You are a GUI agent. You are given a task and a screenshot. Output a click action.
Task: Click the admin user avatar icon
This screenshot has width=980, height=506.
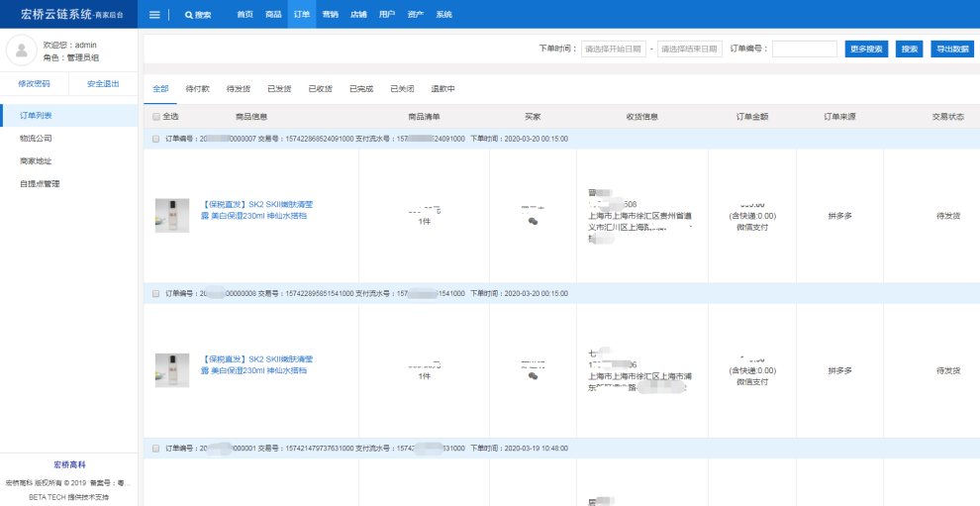(22, 51)
